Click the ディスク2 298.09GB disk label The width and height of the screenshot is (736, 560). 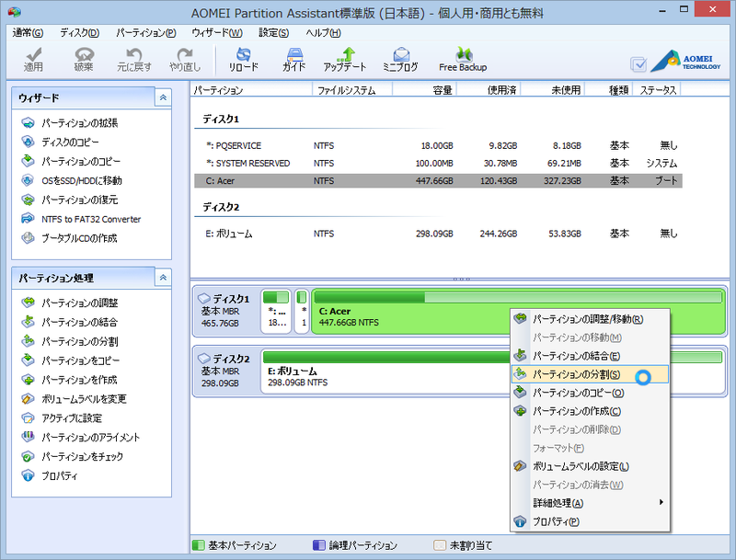[x=226, y=371]
